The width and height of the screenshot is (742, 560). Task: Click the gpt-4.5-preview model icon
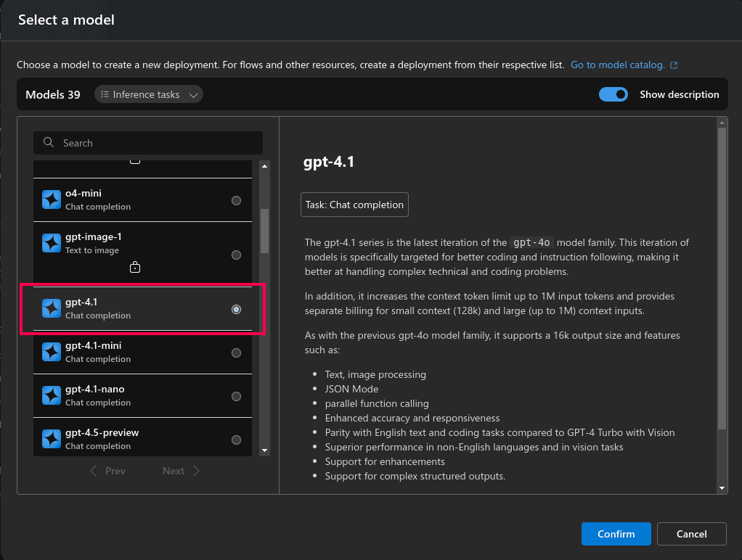click(x=51, y=439)
